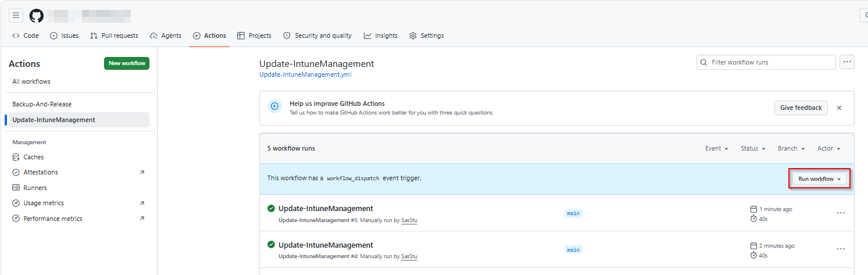Open the Code tab
This screenshot has height=275, width=868.
click(26, 35)
